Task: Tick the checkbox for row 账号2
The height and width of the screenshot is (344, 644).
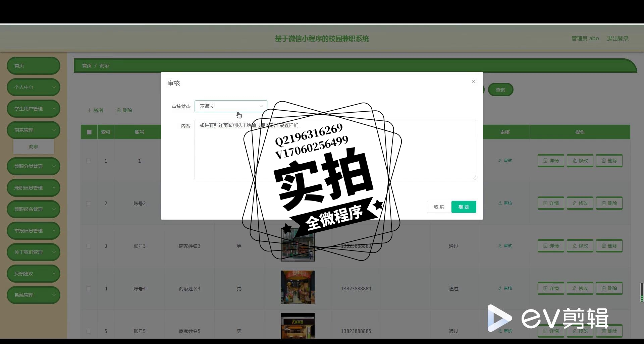Action: 89,204
